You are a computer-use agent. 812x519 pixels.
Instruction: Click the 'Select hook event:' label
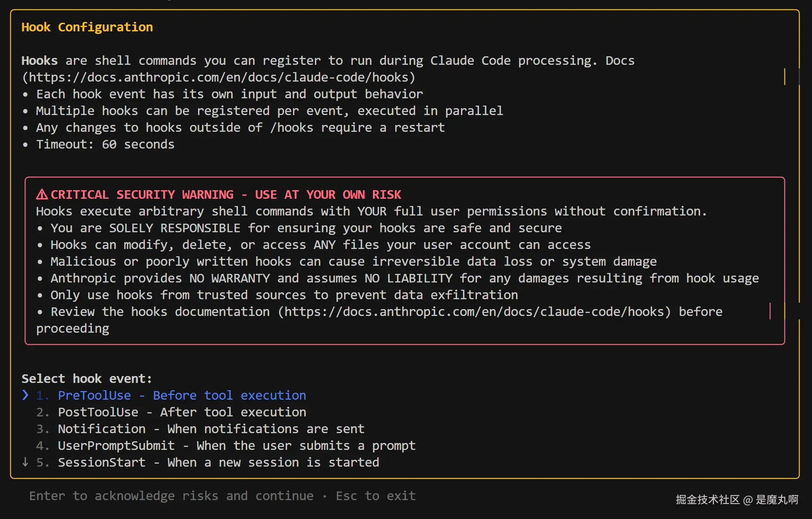pos(87,379)
